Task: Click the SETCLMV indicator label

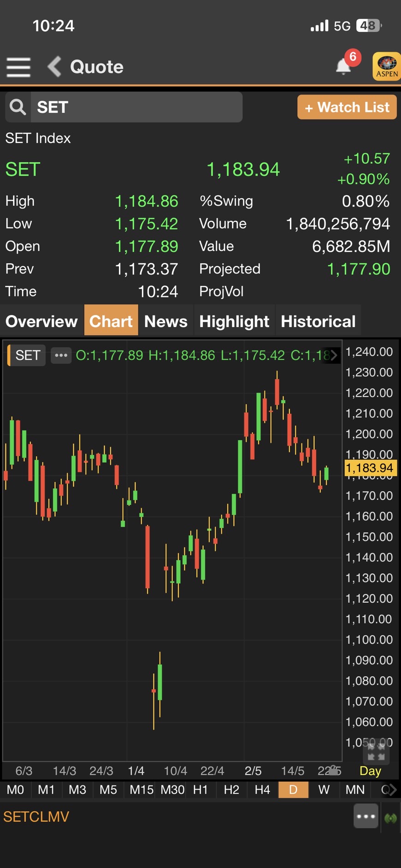Action: [36, 817]
